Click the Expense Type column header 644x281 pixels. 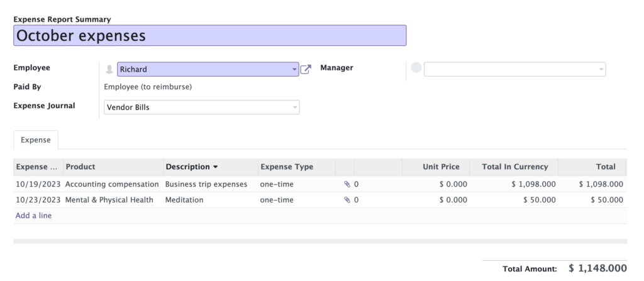297,167
